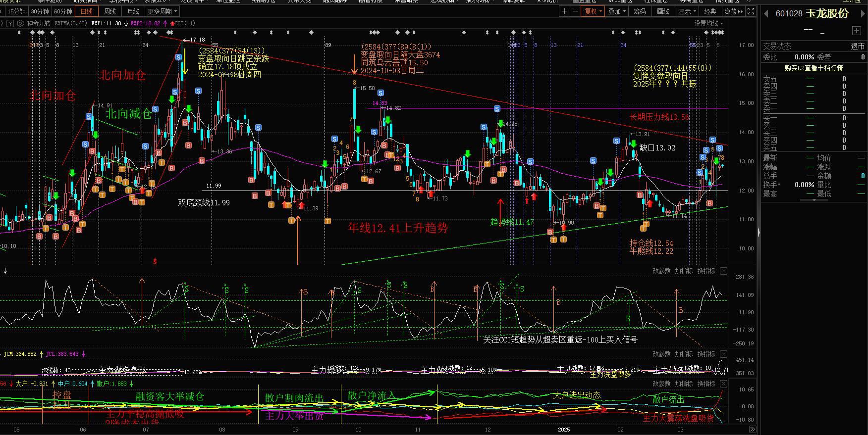Screen dimensions: 868x435
Task: Click the 交易状态 row label
Action: (x=777, y=46)
